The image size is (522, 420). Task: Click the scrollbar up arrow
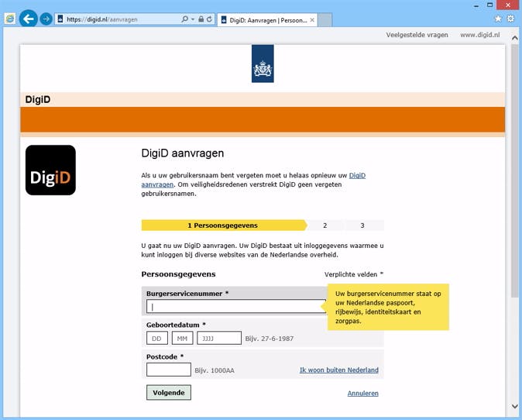coord(515,38)
